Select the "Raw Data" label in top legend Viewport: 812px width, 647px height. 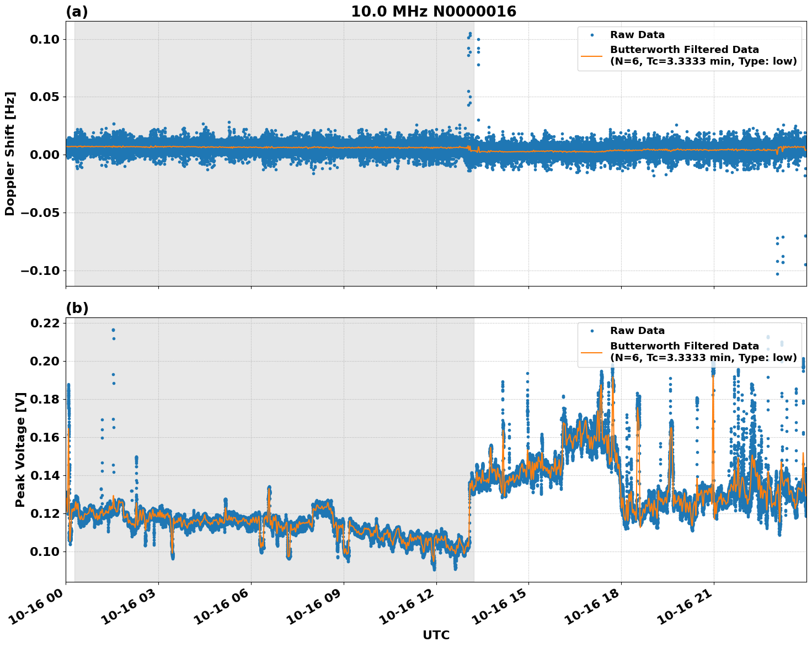(x=637, y=35)
